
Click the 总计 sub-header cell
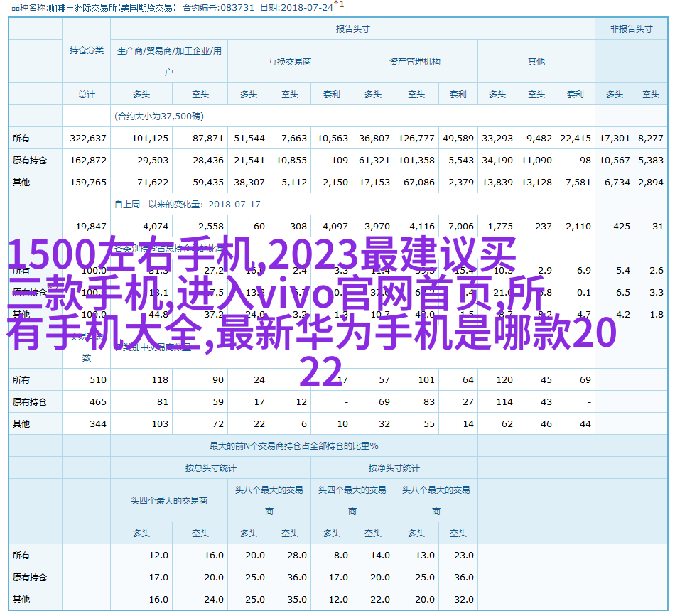(x=87, y=94)
